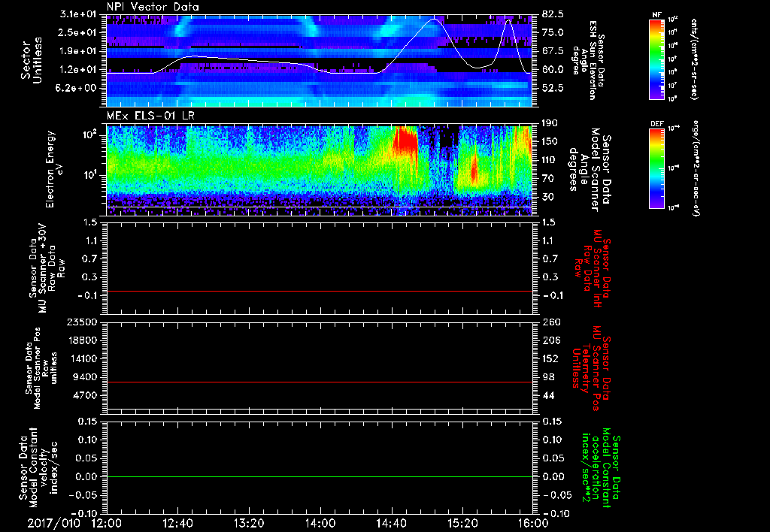
Task: Click the 9400 scanner position tick
Action: (x=85, y=377)
